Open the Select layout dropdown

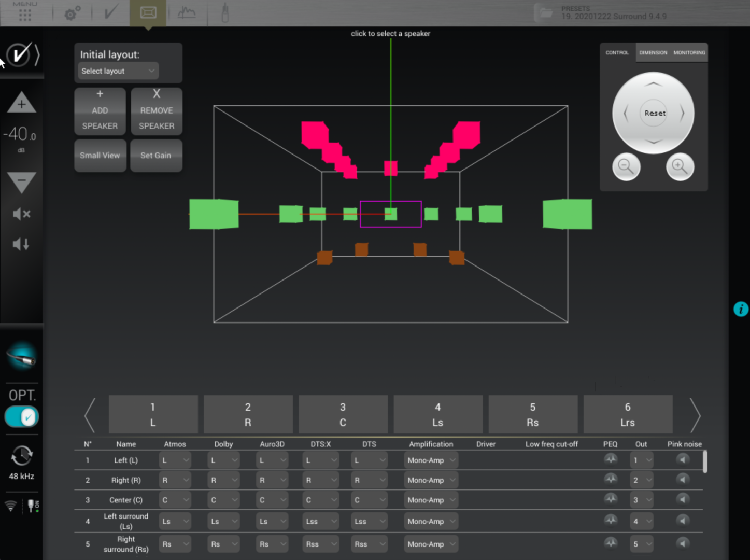pyautogui.click(x=118, y=71)
